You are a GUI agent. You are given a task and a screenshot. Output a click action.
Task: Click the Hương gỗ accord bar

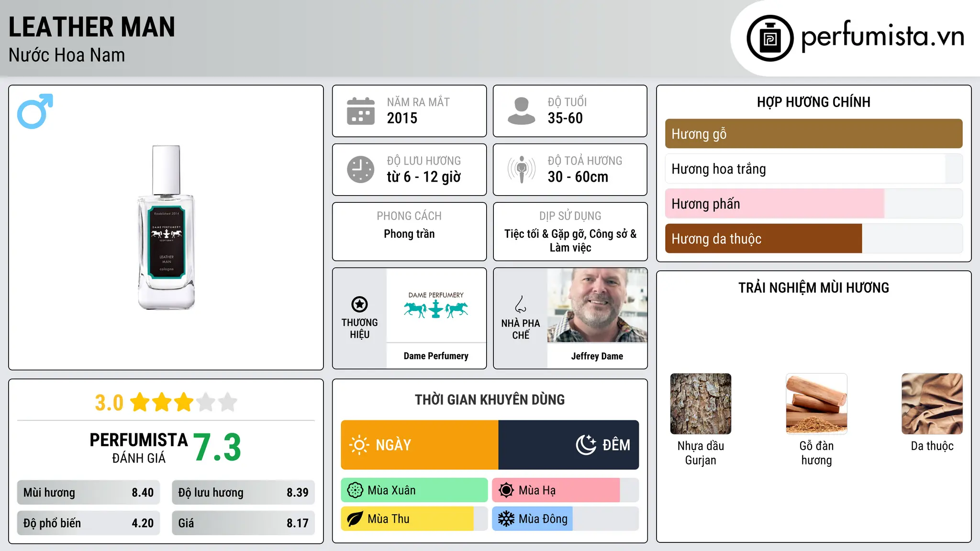(814, 134)
